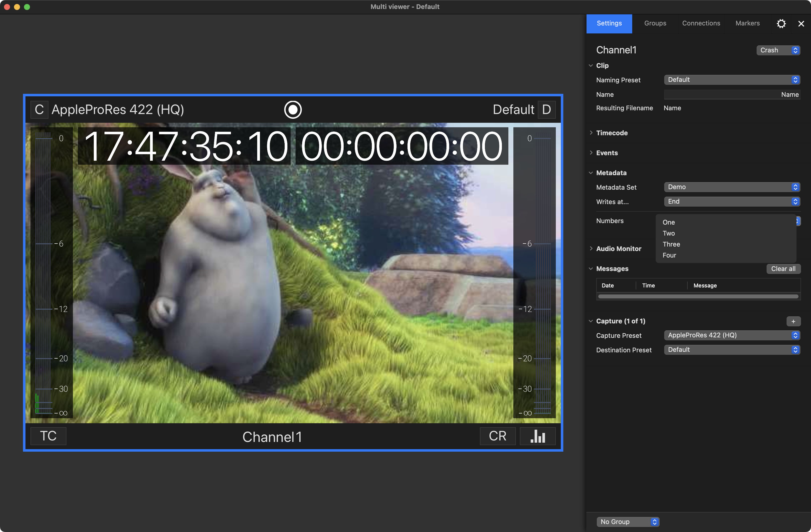Click the Date column header
The width and height of the screenshot is (811, 532).
click(x=616, y=285)
